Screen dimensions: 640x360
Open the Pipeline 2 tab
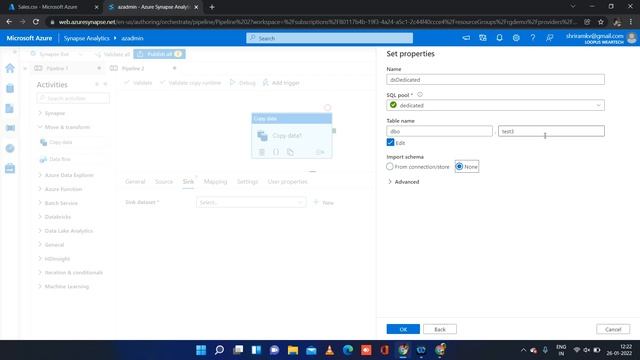point(133,68)
